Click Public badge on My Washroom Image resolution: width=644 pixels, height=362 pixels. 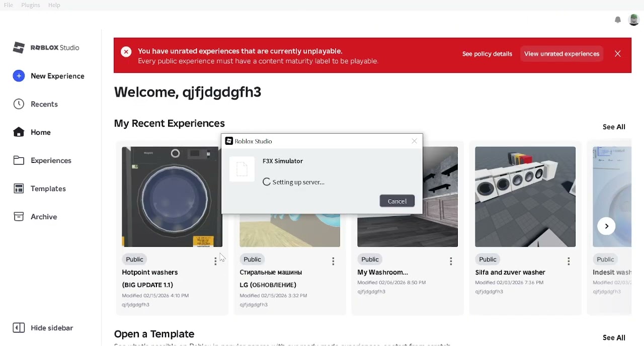point(370,259)
